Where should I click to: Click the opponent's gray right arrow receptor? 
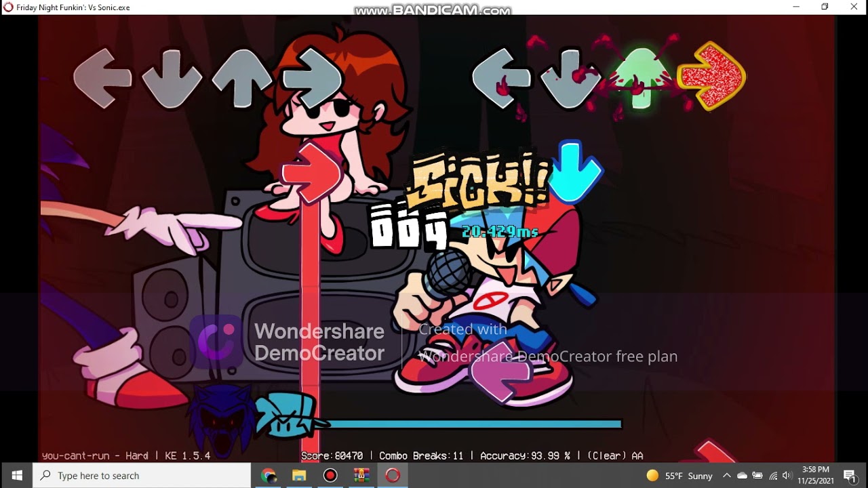pyautogui.click(x=311, y=78)
